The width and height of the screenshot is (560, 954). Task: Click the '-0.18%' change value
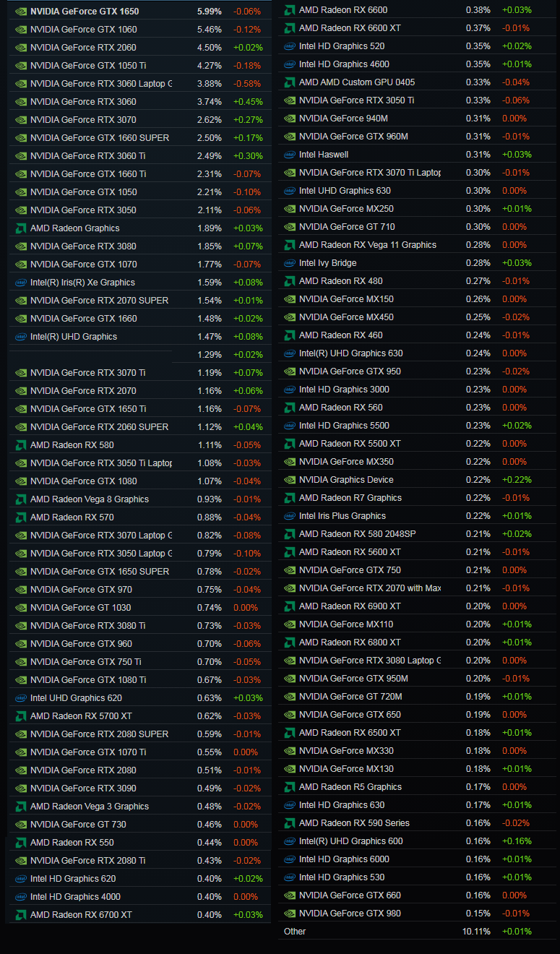click(x=247, y=66)
